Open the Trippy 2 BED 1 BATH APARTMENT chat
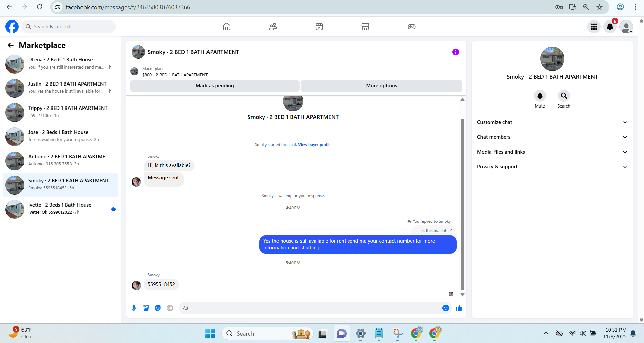The width and height of the screenshot is (644, 343). pos(60,112)
